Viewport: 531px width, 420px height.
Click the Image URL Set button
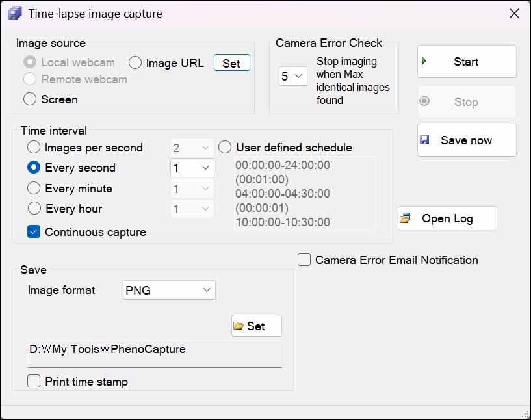[x=231, y=62]
